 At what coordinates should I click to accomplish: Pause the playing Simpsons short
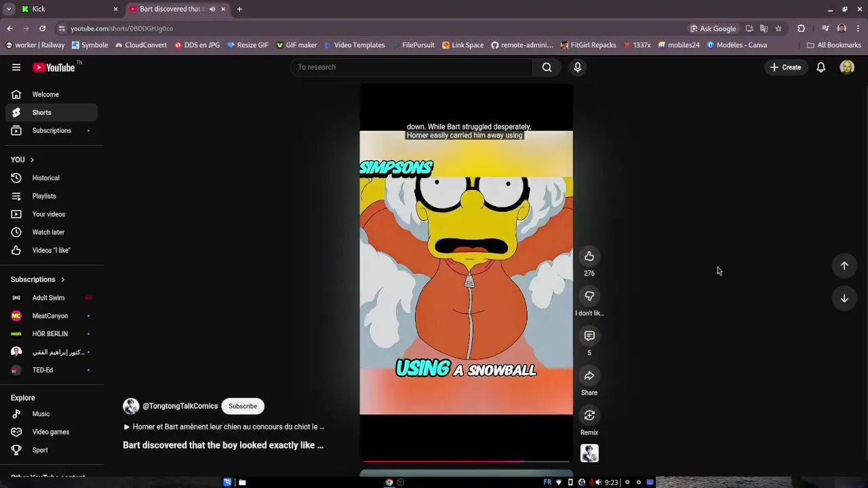click(466, 272)
